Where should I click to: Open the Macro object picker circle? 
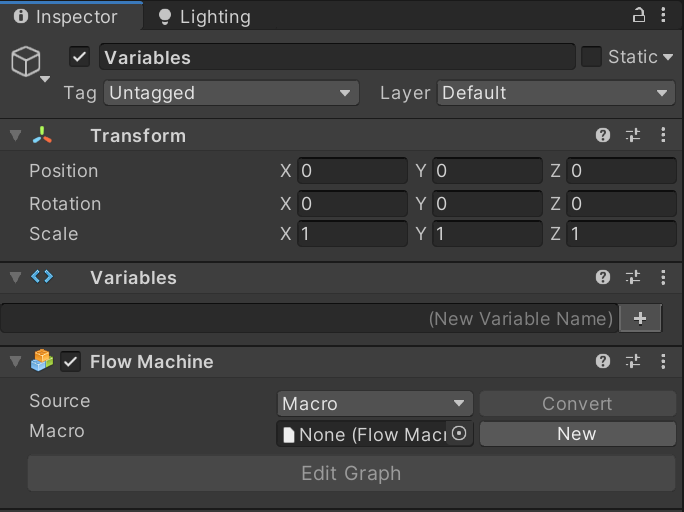point(459,433)
